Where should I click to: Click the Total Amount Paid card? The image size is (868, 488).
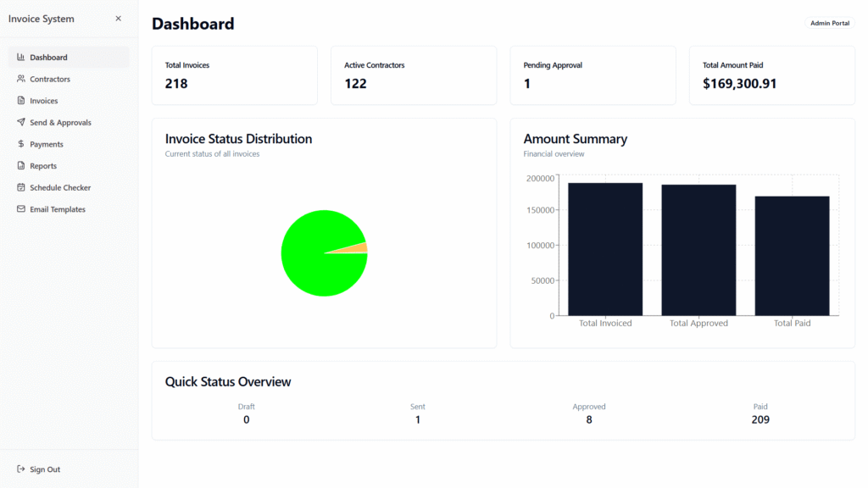pyautogui.click(x=771, y=75)
